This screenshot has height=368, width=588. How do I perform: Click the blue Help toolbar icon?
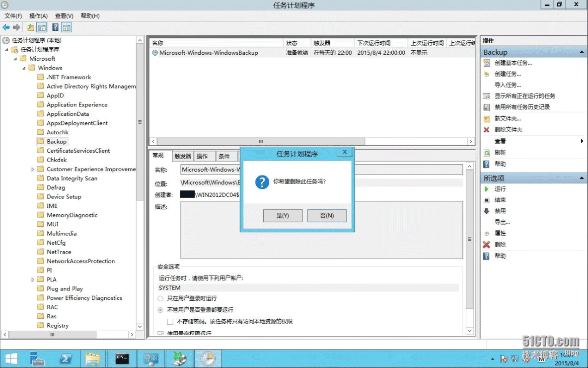coord(55,27)
